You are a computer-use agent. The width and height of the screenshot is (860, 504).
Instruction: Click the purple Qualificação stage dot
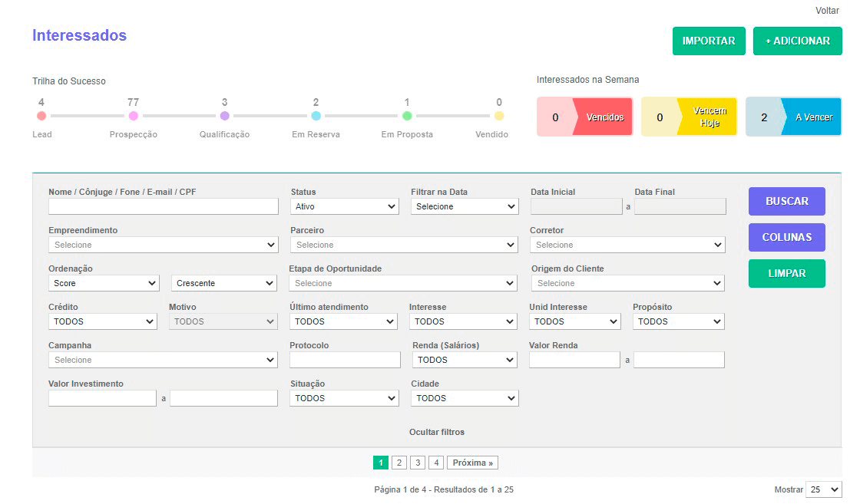point(224,116)
